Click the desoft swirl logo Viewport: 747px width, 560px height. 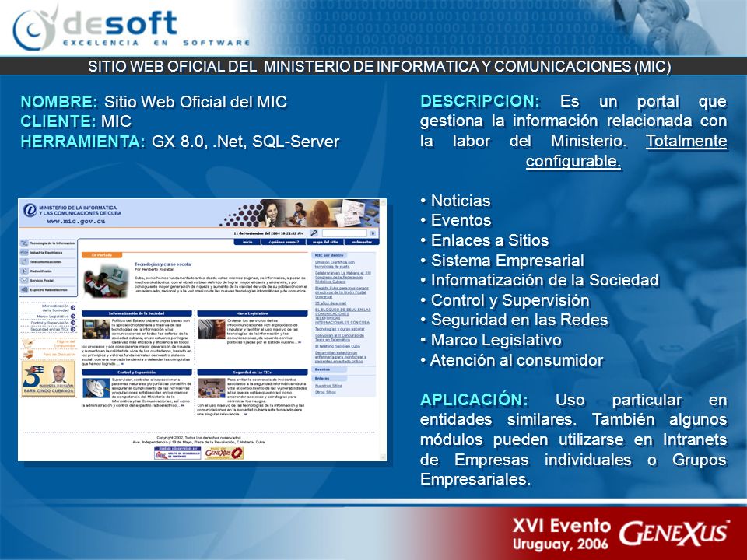click(x=36, y=29)
